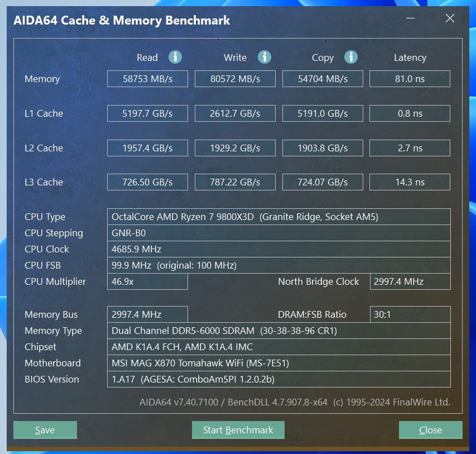Close window using title bar X
The width and height of the screenshot is (476, 454).
(x=450, y=19)
